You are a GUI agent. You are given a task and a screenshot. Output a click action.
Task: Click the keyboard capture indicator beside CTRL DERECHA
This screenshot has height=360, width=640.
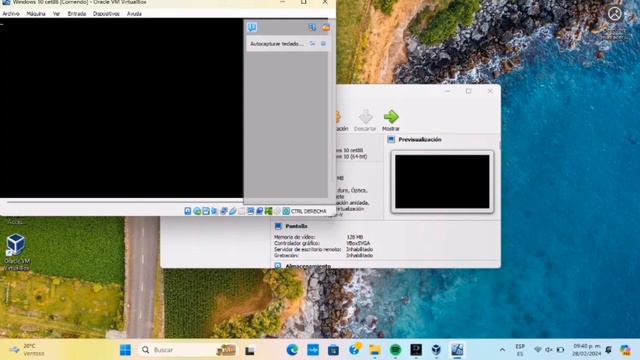(286, 211)
